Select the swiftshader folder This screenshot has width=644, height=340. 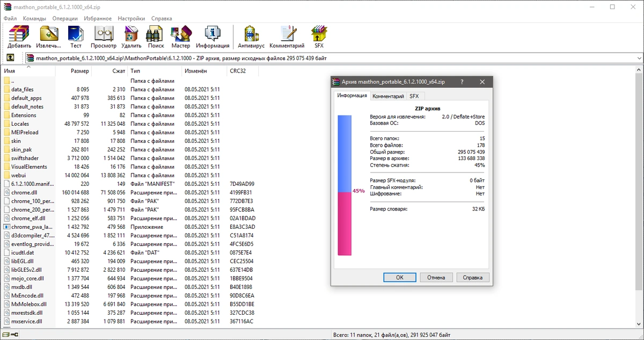[25, 158]
